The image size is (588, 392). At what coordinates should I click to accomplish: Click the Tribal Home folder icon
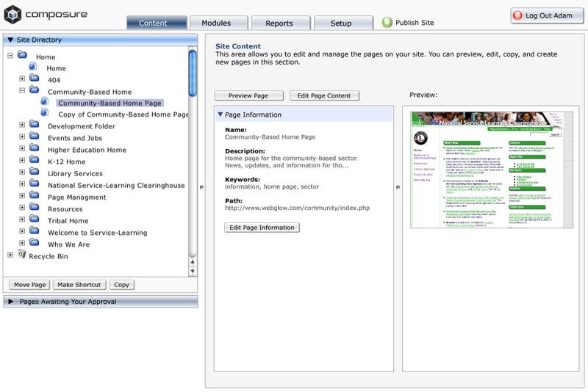pos(34,219)
